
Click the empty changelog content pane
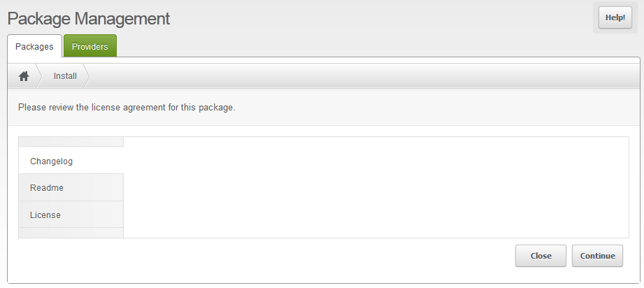[375, 187]
